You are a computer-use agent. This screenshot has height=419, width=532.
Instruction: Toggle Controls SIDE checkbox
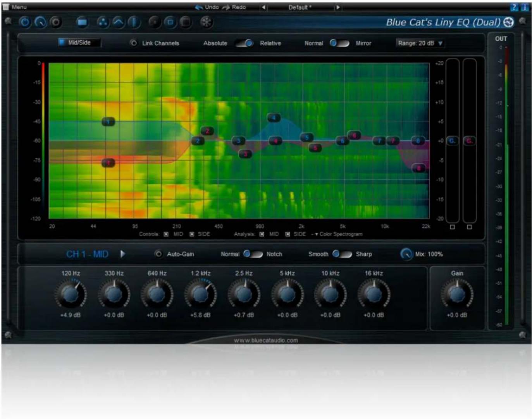pos(192,234)
